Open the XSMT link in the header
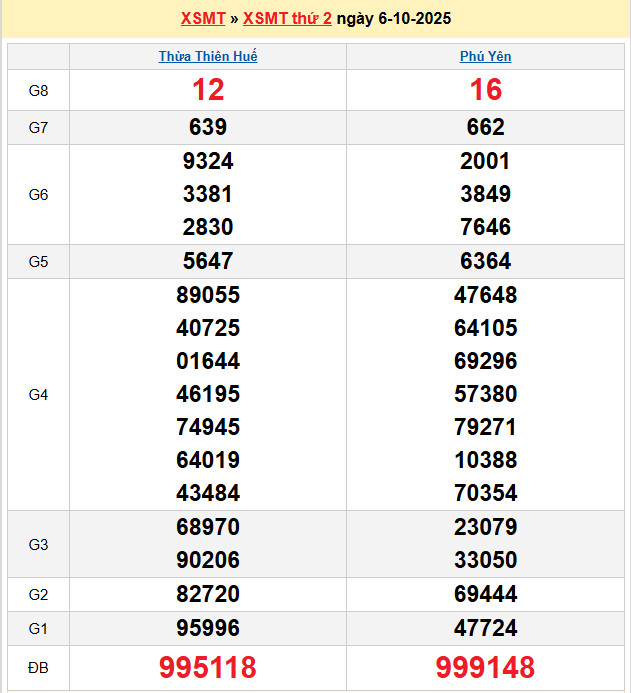 (x=203, y=19)
